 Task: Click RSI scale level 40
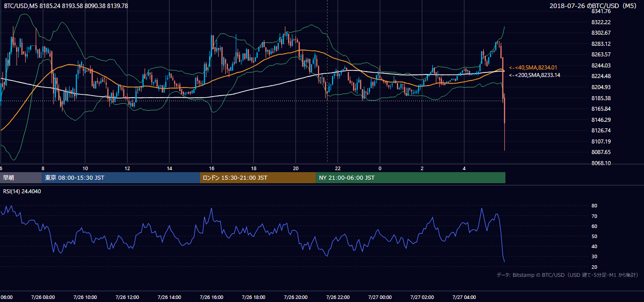[x=594, y=246]
